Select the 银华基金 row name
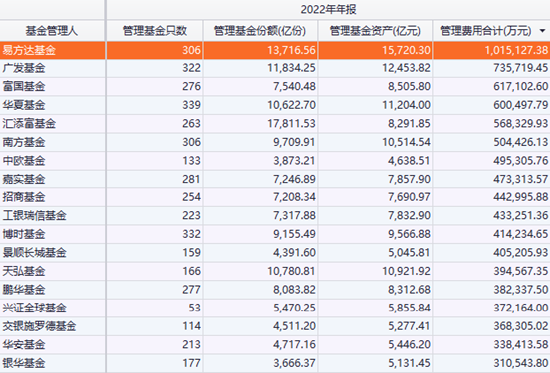Screen dimensions: 550x373 coord(24,363)
